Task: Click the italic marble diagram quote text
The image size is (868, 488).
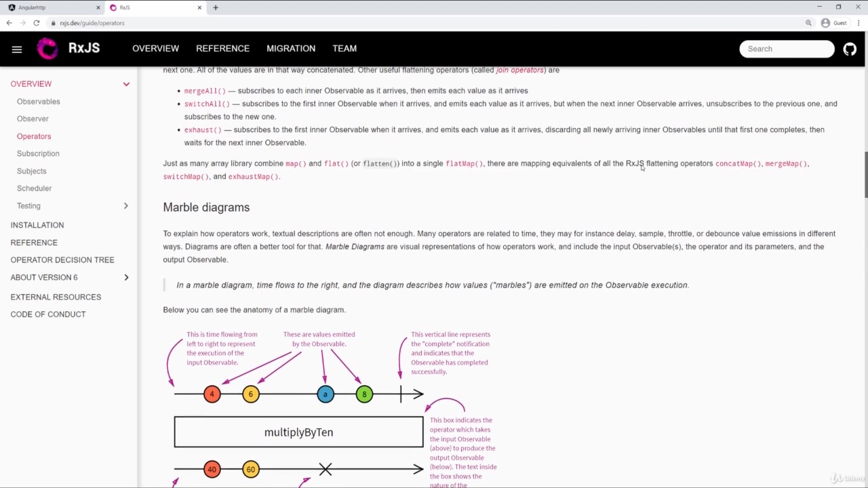Action: point(433,285)
